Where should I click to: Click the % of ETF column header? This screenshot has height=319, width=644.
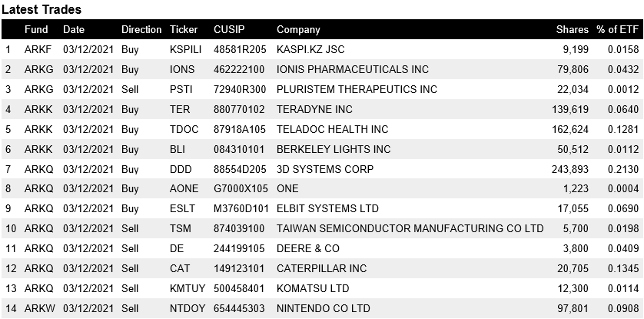[x=617, y=30]
